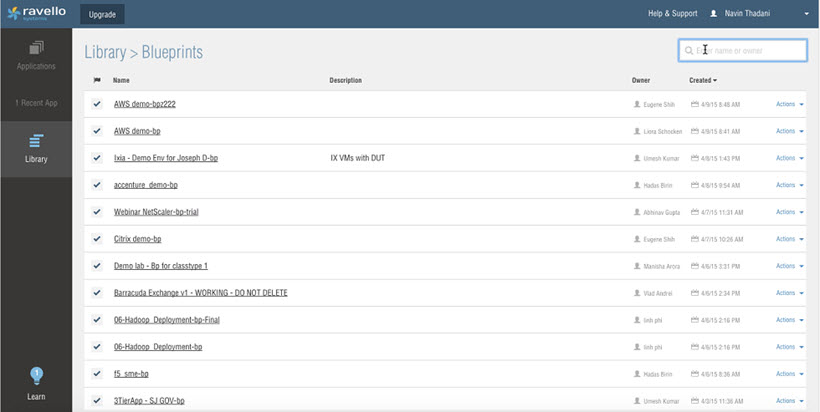Viewport: 820px width, 412px height.
Task: Open Actions dropdown for AWS demo-bpz222
Action: pyautogui.click(x=790, y=104)
